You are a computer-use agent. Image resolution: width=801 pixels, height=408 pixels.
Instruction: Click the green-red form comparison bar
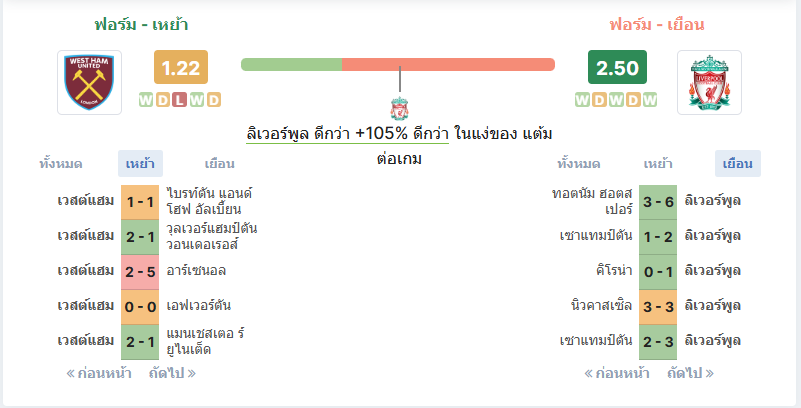[x=398, y=64]
